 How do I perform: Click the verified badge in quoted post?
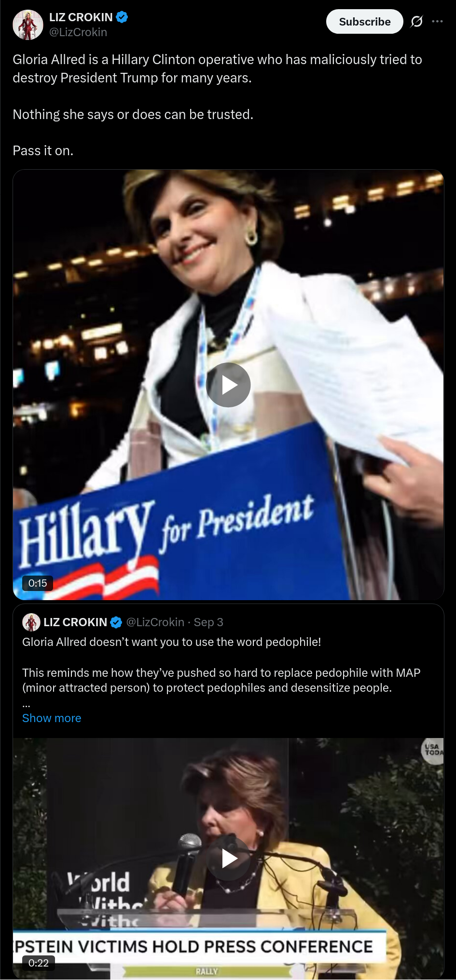pos(116,622)
